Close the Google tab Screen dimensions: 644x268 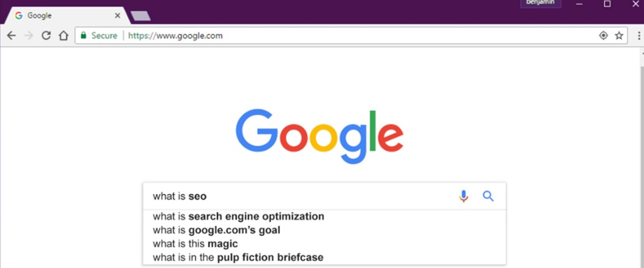118,16
